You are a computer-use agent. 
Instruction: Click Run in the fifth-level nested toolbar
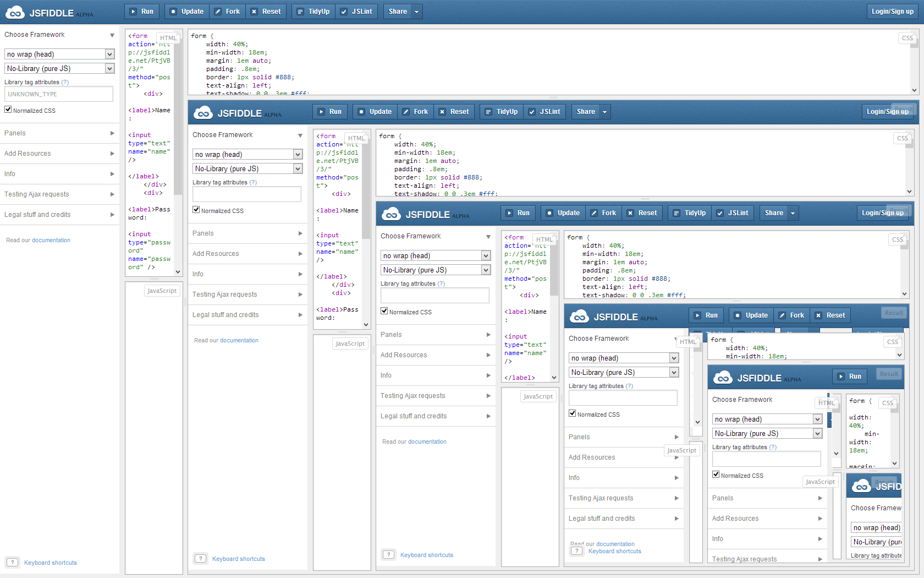click(x=850, y=377)
